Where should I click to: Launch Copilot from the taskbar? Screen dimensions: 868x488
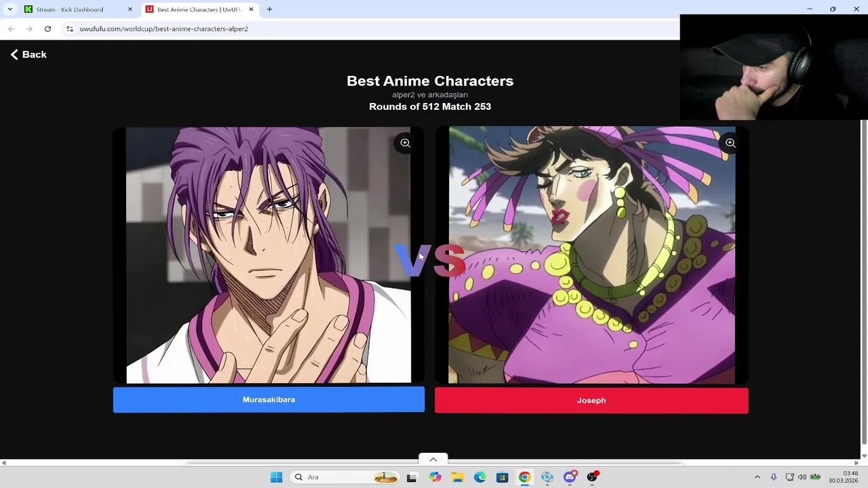click(x=435, y=477)
